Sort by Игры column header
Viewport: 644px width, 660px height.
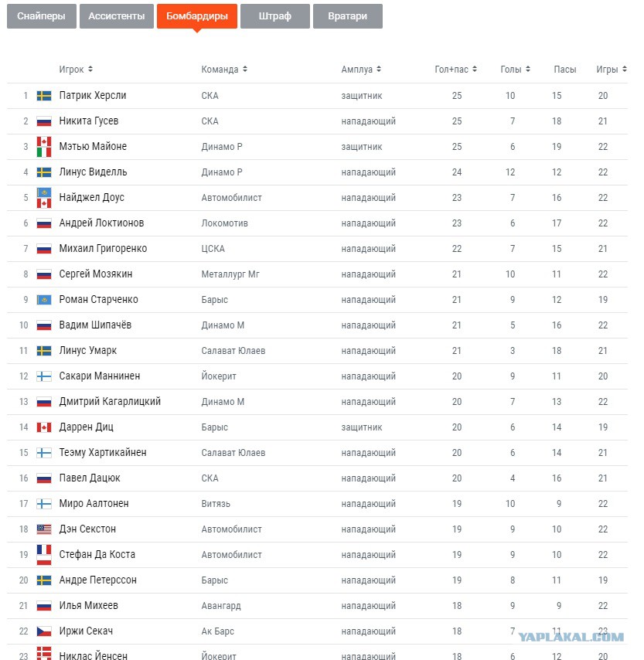(611, 70)
